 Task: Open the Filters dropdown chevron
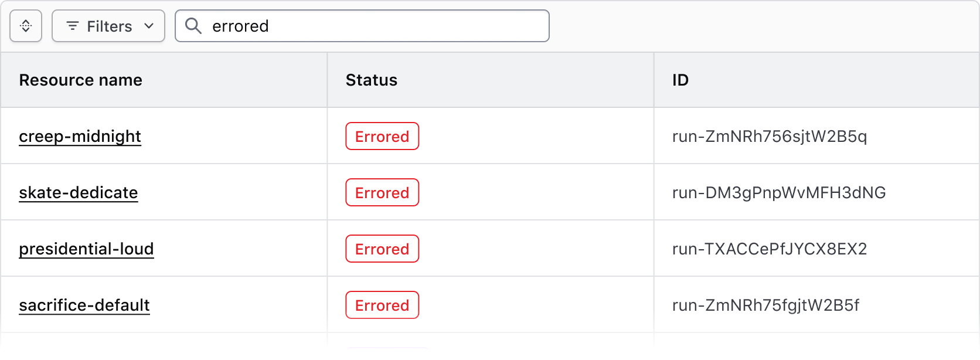pos(150,26)
